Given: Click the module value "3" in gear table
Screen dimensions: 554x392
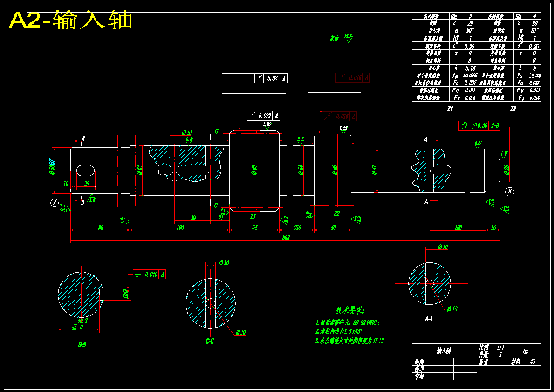Looking at the screenshot, I should click(470, 16).
